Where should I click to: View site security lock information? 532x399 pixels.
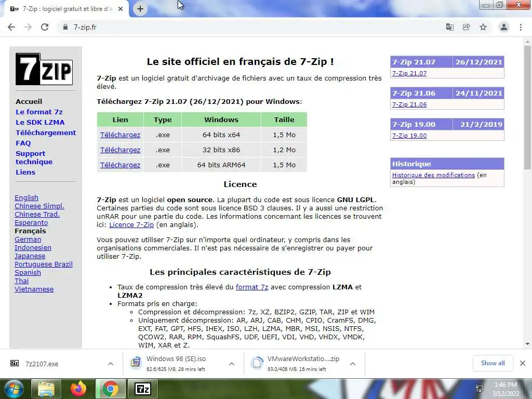[65, 27]
